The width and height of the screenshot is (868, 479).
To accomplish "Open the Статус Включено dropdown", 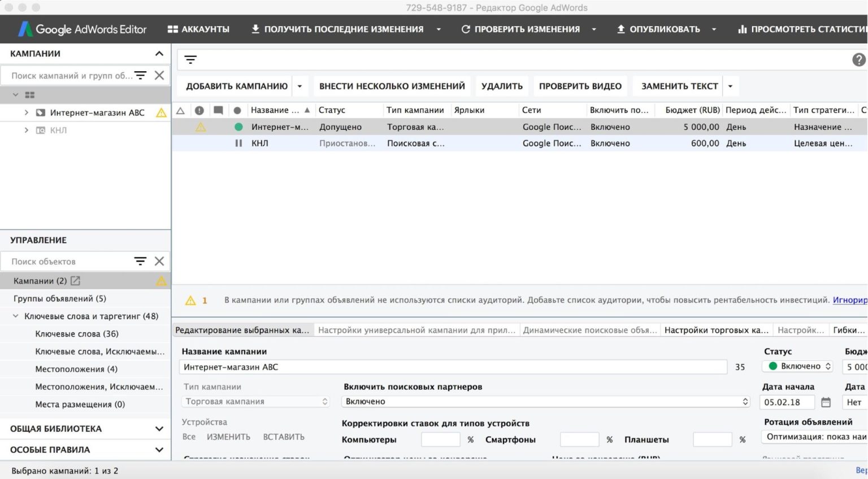I will click(x=797, y=366).
